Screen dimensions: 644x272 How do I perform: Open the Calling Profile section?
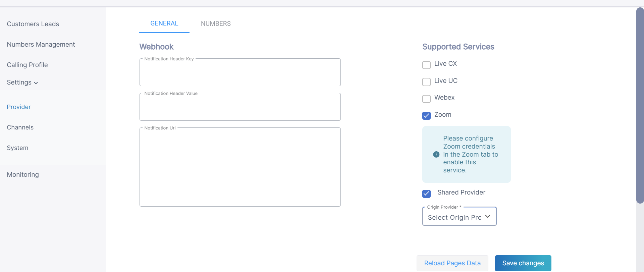tap(27, 65)
